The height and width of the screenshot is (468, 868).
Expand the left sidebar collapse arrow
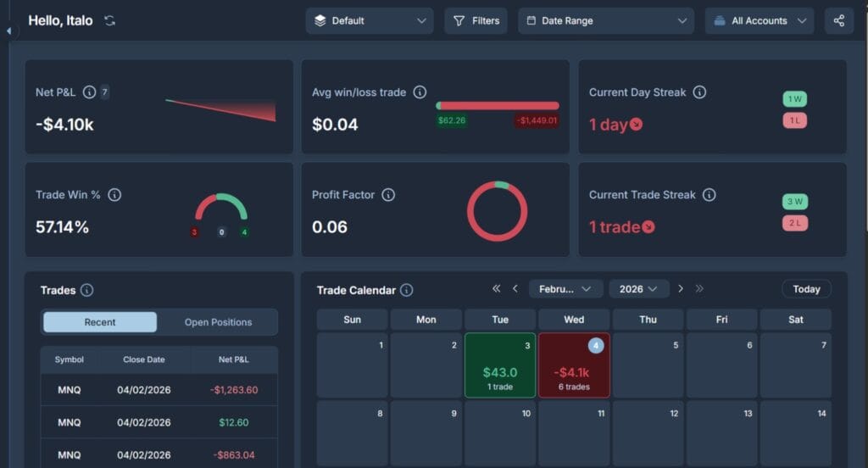[x=8, y=31]
